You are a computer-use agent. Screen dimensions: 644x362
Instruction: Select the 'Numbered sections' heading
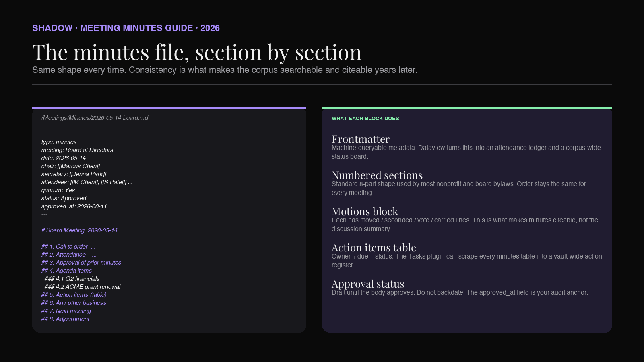pyautogui.click(x=377, y=175)
